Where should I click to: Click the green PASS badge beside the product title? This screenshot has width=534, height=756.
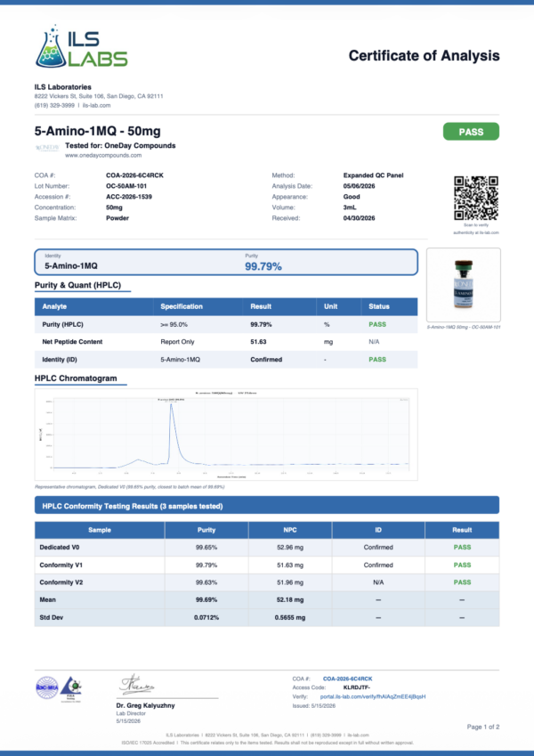pyautogui.click(x=471, y=132)
